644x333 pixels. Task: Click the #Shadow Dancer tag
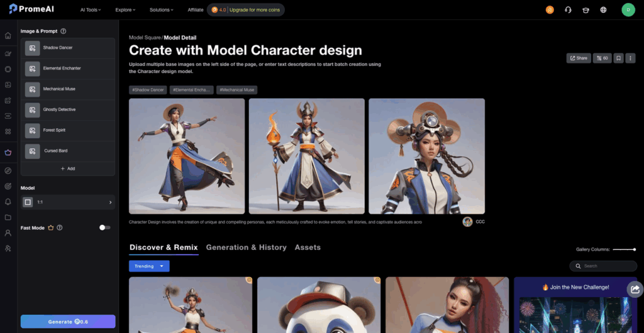pos(147,90)
